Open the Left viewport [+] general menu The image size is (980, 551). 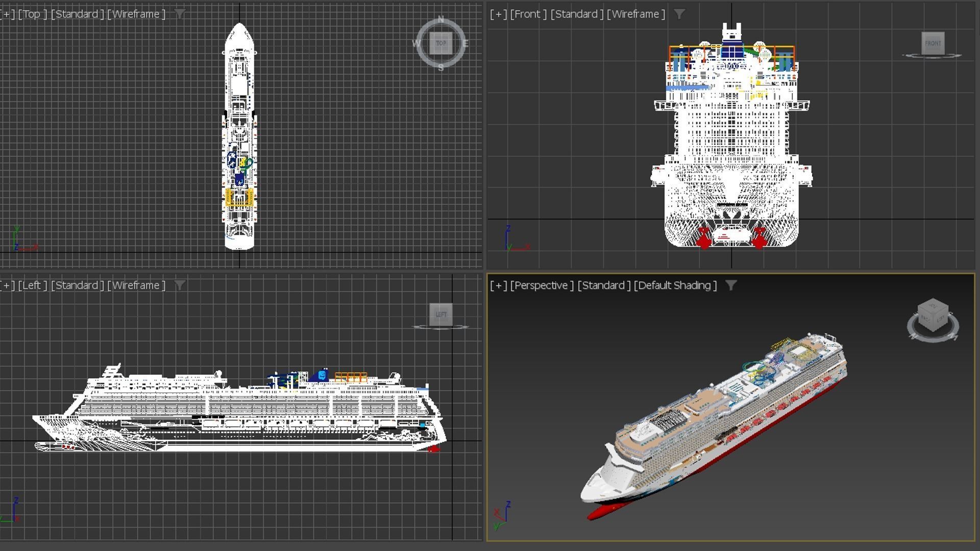coord(8,285)
